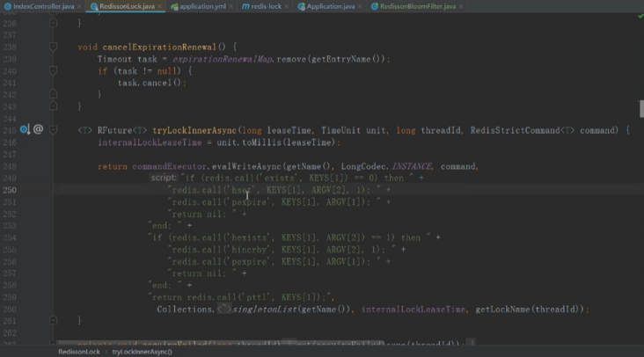Collapse the tryLockInnerAsync method on line 245

tap(53, 130)
